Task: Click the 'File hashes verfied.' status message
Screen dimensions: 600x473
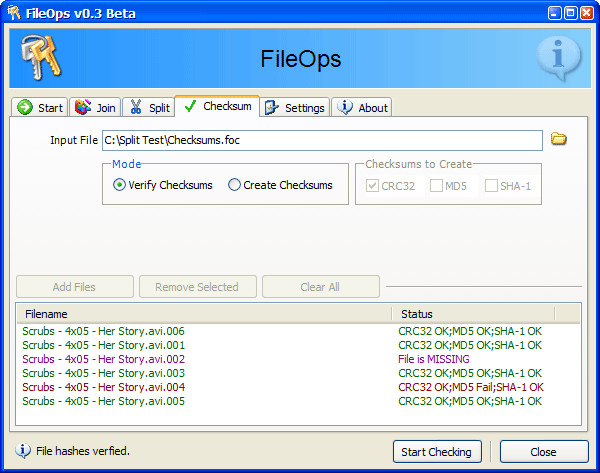Action: coord(83,451)
